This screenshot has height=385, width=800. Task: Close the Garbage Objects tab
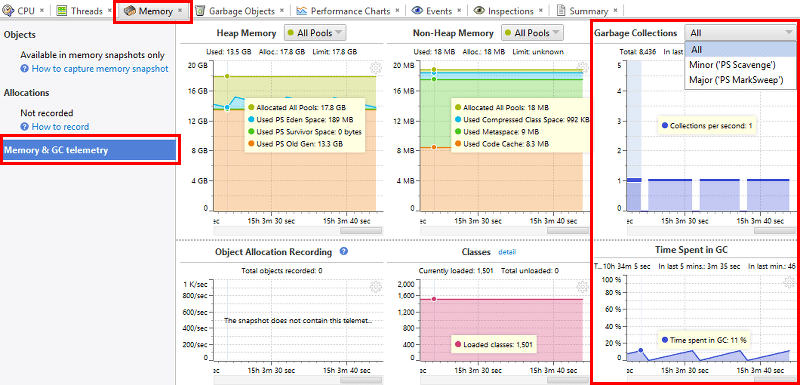282,10
